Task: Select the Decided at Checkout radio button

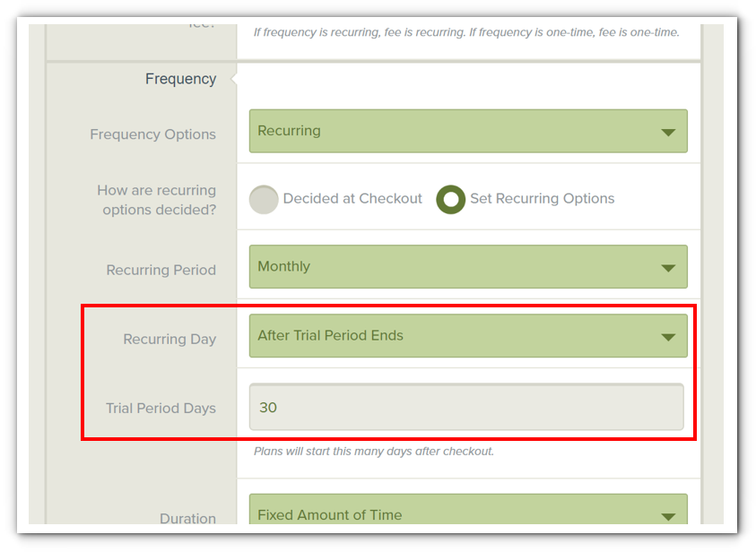Action: (x=264, y=200)
